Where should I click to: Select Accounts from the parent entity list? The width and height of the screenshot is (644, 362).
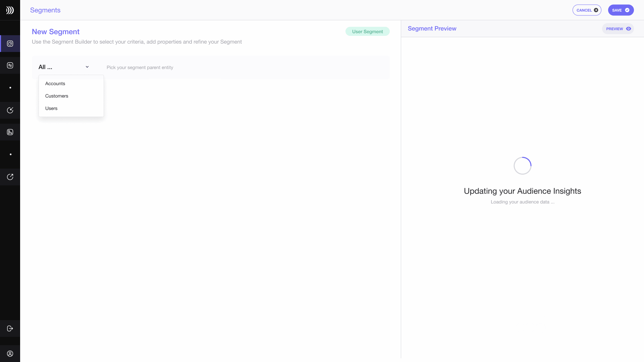click(x=55, y=83)
